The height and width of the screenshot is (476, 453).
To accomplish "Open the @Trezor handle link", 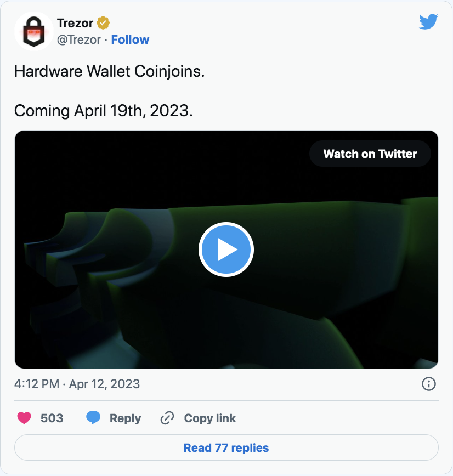I will 81,39.
